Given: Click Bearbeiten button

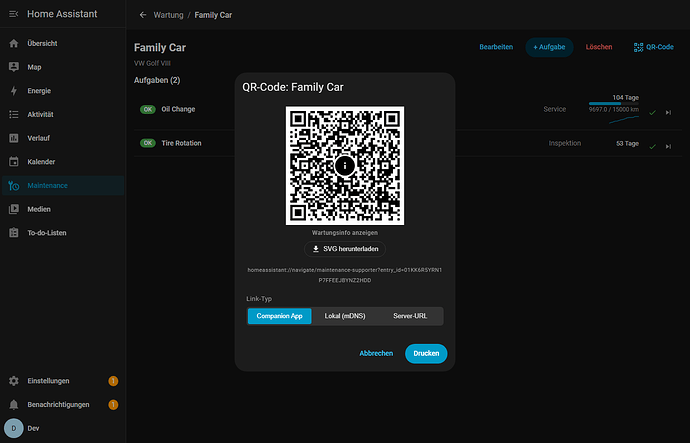Looking at the screenshot, I should tap(496, 47).
